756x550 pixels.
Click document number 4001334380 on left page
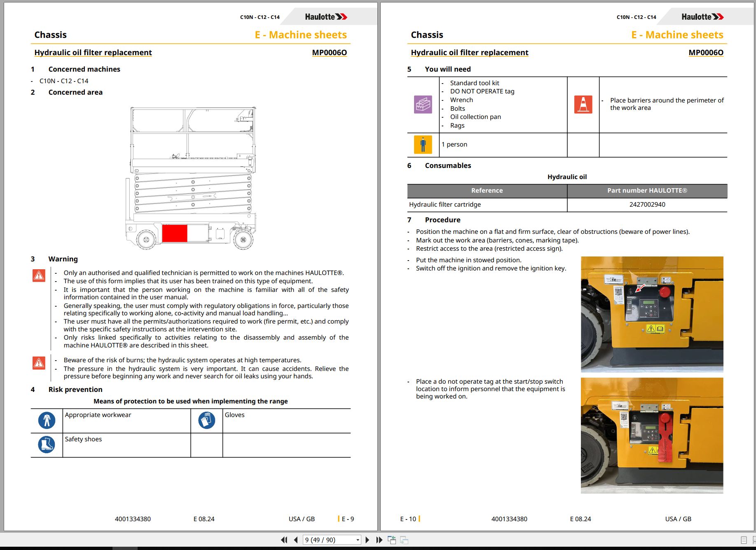(x=133, y=519)
